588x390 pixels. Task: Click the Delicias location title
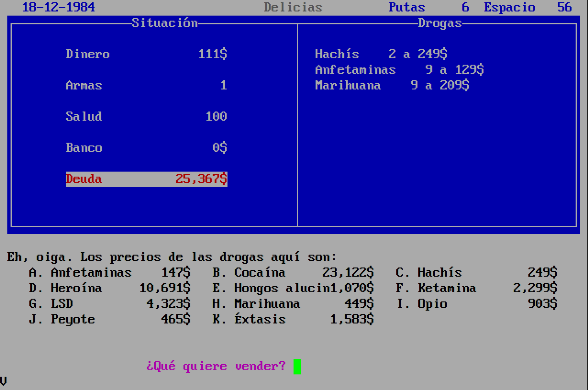click(293, 7)
